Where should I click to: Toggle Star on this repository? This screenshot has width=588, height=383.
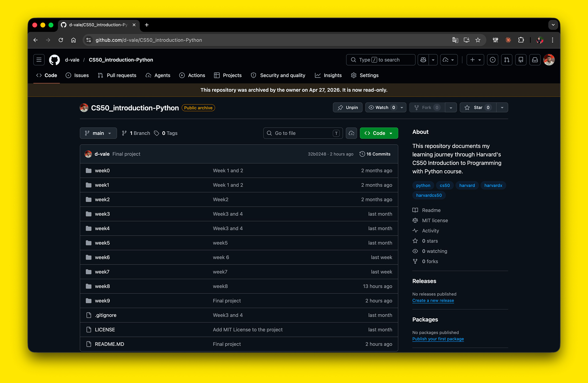(x=478, y=108)
